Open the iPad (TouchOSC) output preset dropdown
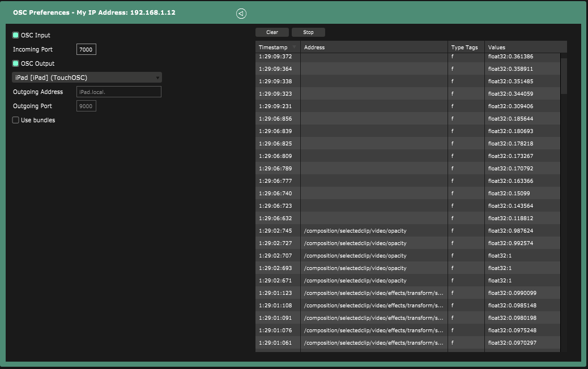This screenshot has height=369, width=588. click(x=87, y=78)
